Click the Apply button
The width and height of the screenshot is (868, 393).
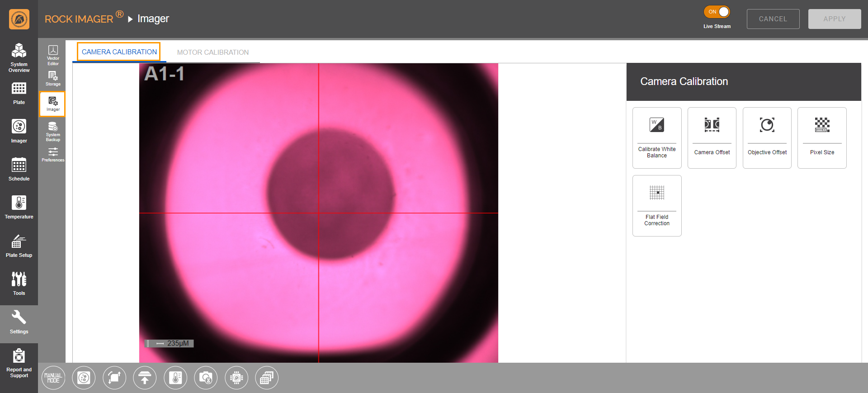834,19
